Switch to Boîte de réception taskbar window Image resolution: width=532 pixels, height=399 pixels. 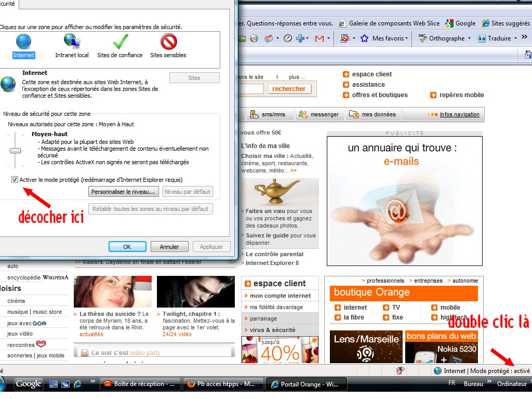pos(139,384)
